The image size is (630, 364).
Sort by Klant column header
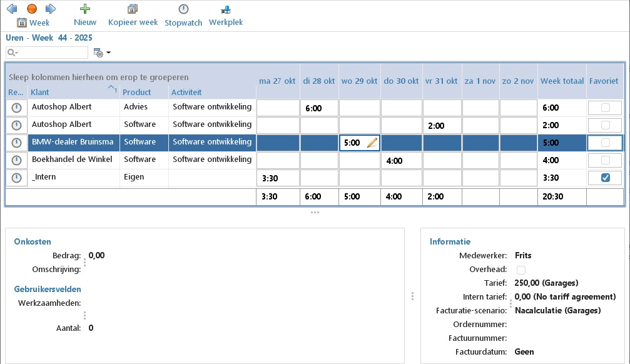click(74, 92)
